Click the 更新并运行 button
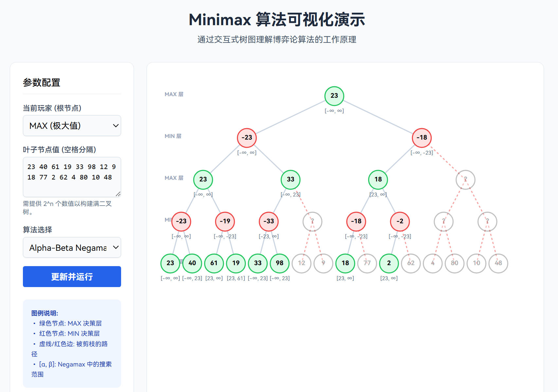The height and width of the screenshot is (392, 558). point(72,277)
